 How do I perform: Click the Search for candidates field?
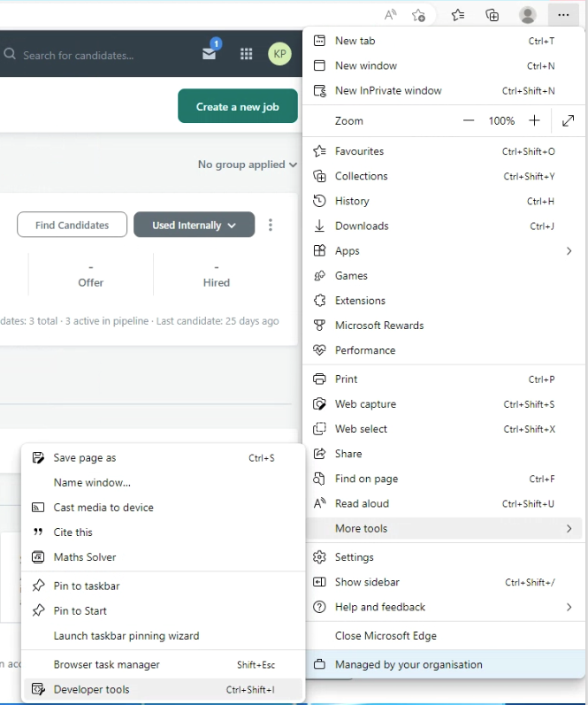pyautogui.click(x=78, y=56)
